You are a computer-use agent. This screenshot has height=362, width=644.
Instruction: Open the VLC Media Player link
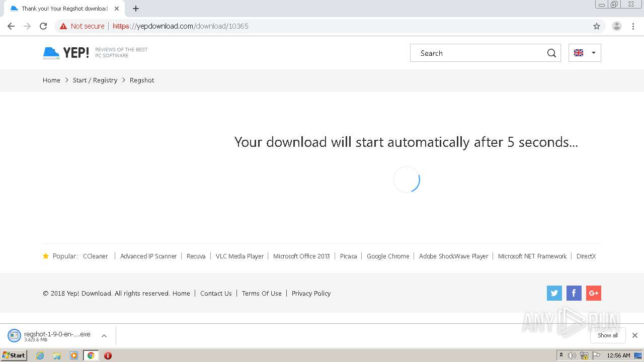pyautogui.click(x=240, y=256)
